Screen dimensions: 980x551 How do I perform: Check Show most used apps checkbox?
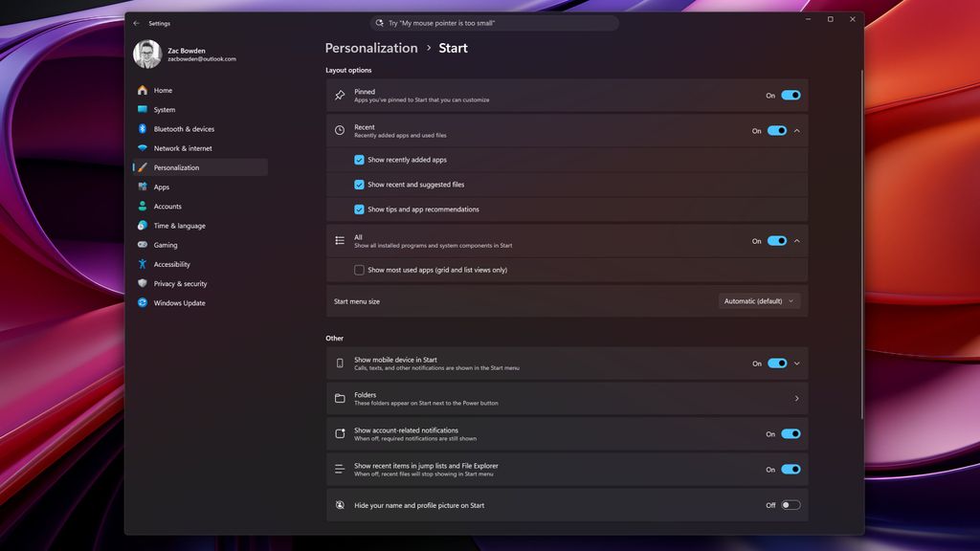(x=359, y=270)
